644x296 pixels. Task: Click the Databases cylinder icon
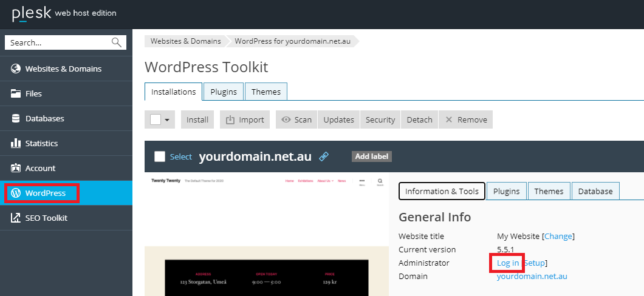tap(16, 118)
